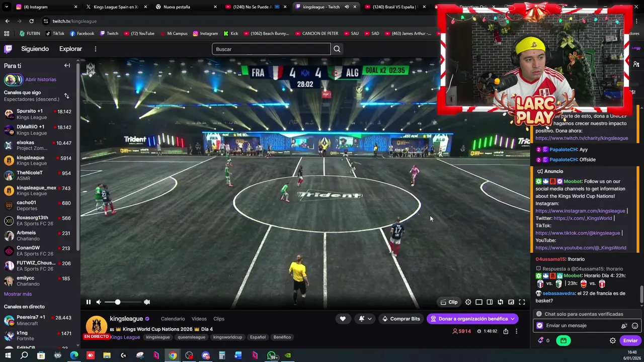This screenshot has height=362, width=644.
Task: Enable picture-in-picture mini player
Action: tap(511, 302)
